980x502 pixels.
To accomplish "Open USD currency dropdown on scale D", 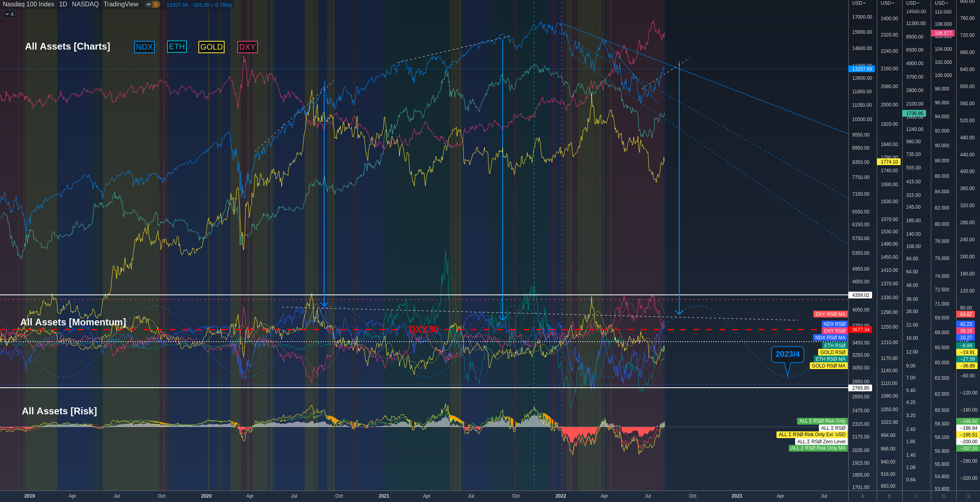I will 942,3.
